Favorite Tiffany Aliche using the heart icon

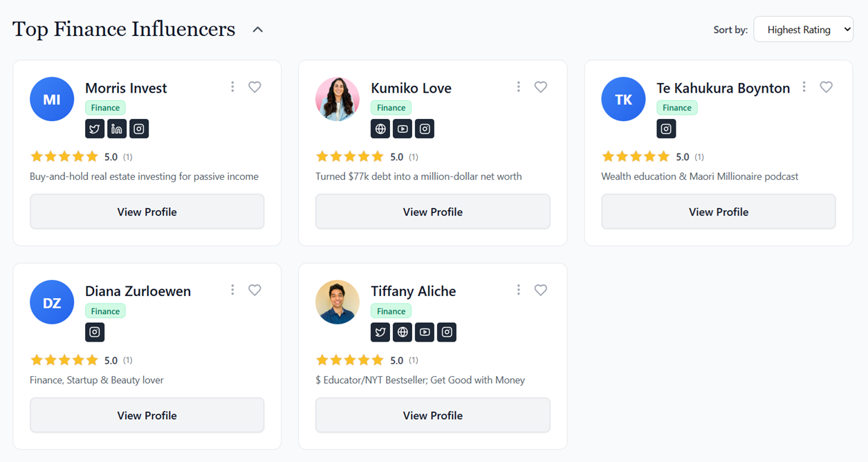coord(540,290)
